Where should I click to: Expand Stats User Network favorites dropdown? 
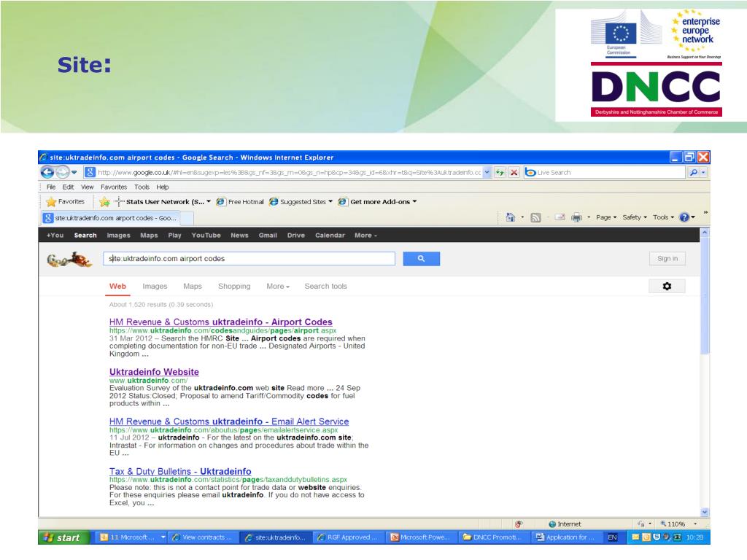click(208, 202)
